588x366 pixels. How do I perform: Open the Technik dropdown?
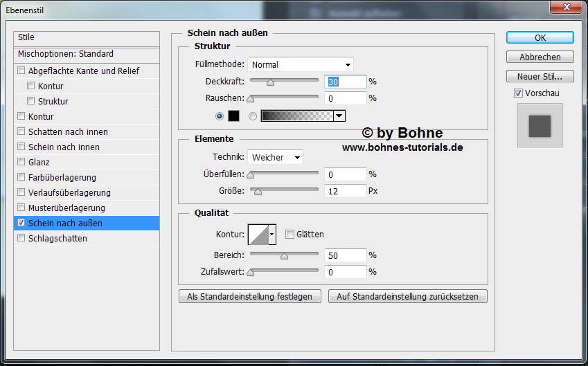tap(276, 157)
